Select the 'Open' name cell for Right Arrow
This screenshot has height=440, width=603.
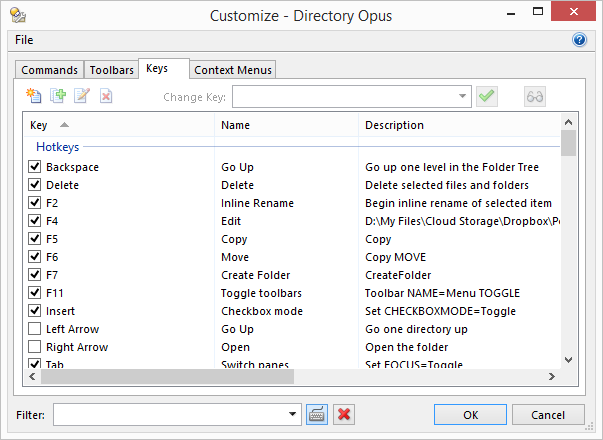coord(235,347)
